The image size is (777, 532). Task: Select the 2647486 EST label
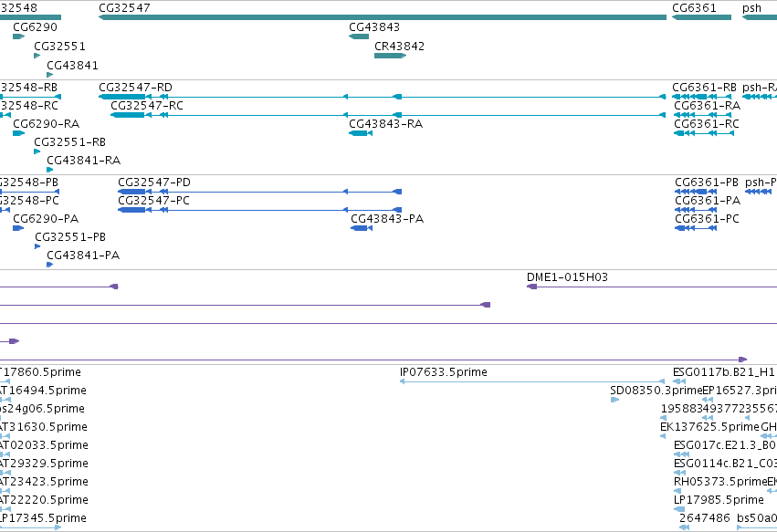tap(704, 518)
